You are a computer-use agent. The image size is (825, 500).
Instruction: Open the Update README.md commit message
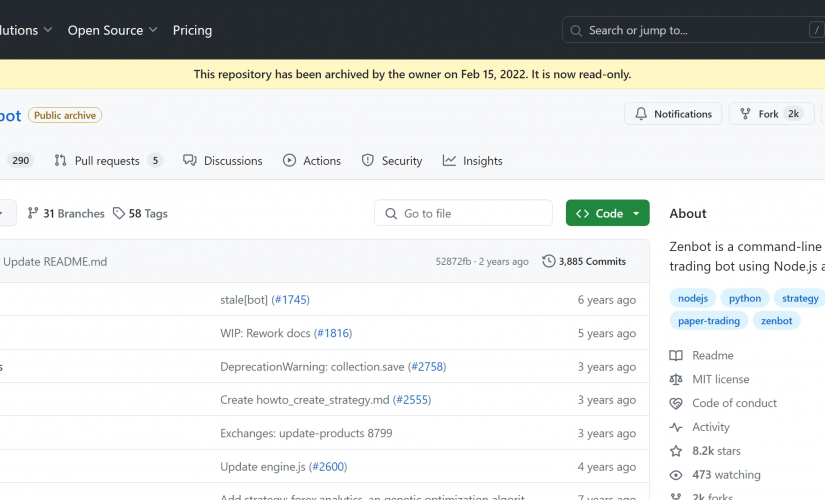coord(55,262)
